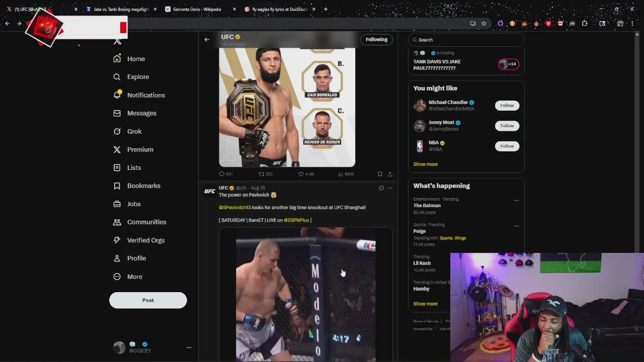Click the X logo in sidebar
Viewport: 644px width, 362px height.
tap(117, 41)
